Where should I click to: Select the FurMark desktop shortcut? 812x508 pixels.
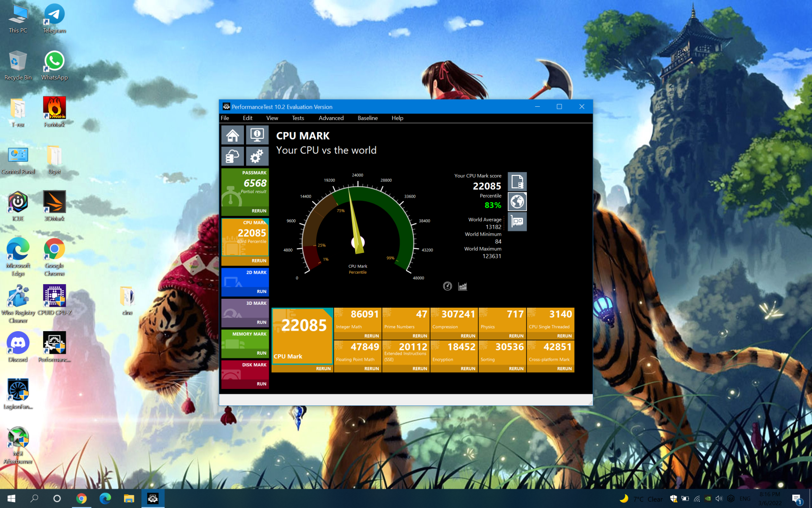tap(55, 113)
